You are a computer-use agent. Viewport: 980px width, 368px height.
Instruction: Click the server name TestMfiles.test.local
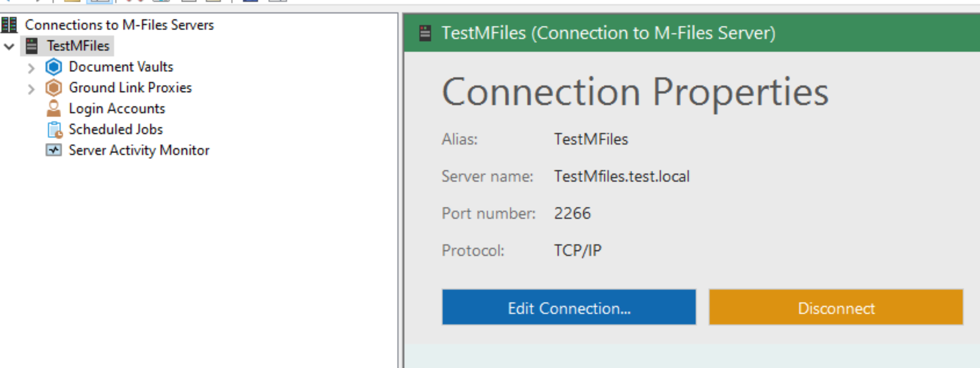[x=622, y=176]
